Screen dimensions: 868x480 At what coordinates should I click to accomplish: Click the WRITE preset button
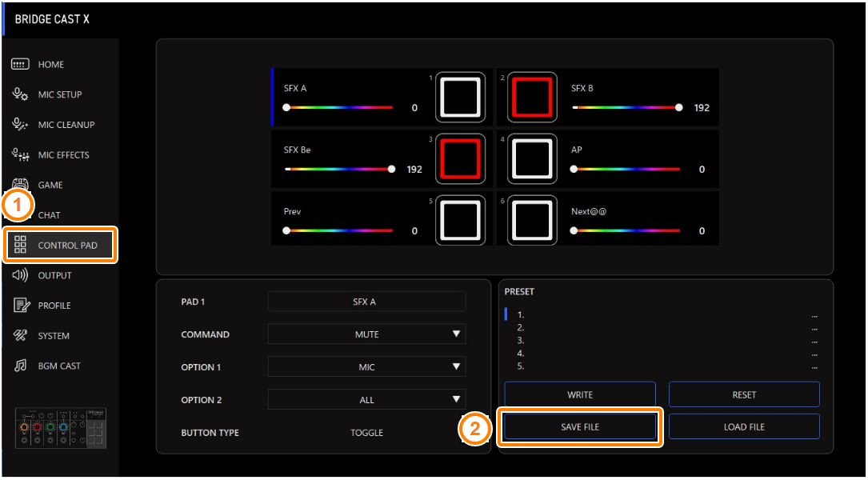579,394
